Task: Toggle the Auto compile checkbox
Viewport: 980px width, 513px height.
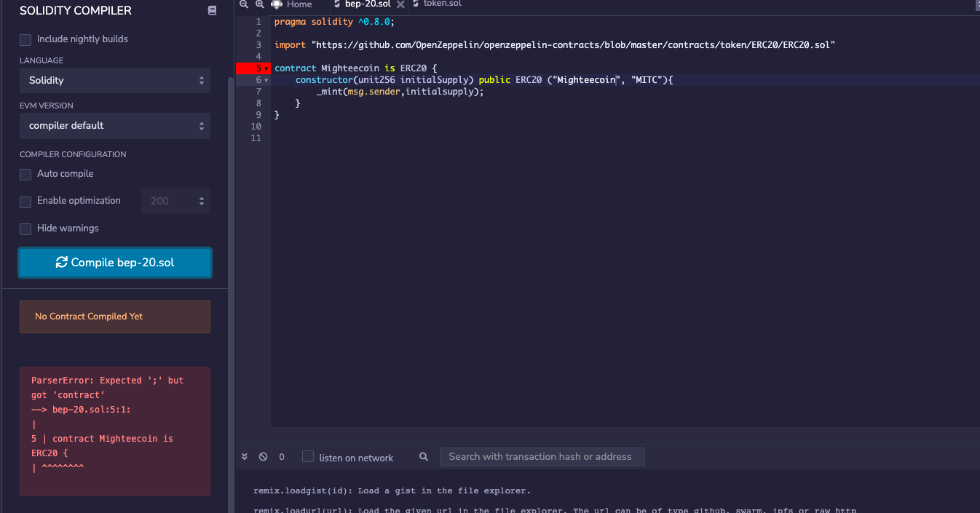Action: 25,175
